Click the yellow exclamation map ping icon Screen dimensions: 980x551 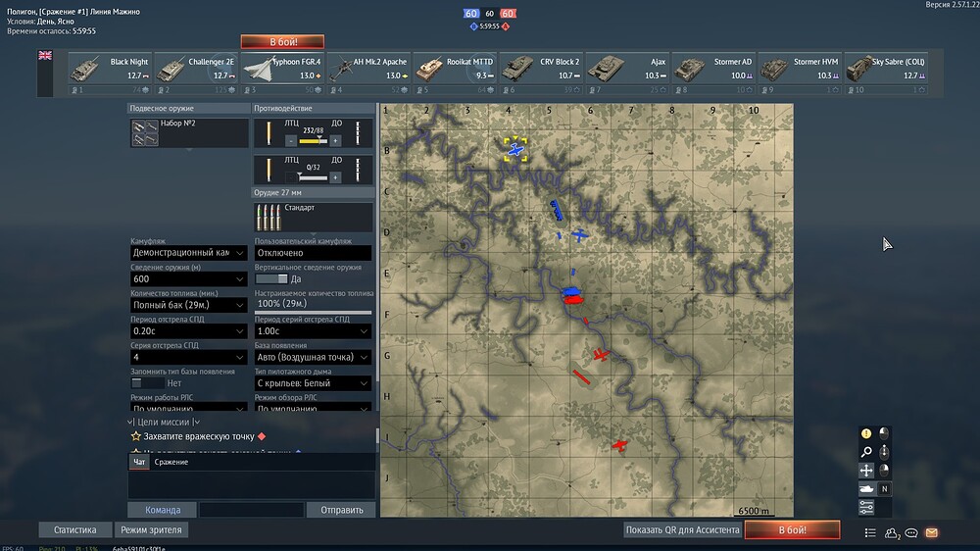click(866, 433)
